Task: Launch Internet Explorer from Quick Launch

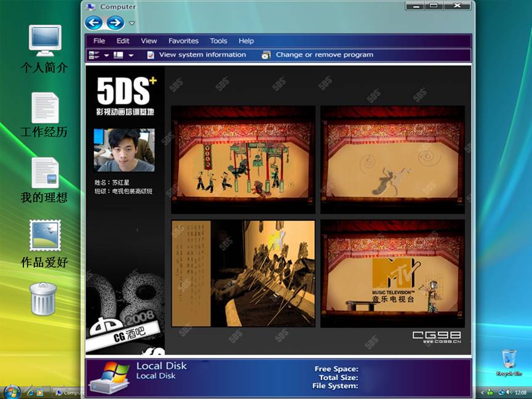Action: (x=31, y=393)
